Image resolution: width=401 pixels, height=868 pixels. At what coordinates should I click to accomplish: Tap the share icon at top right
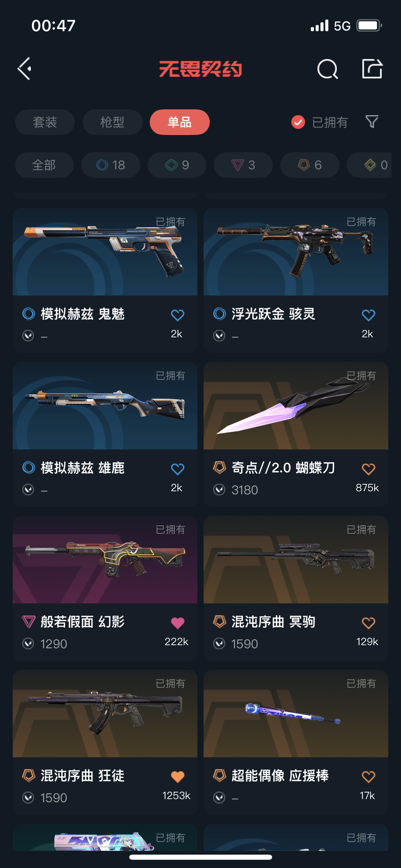coord(372,69)
